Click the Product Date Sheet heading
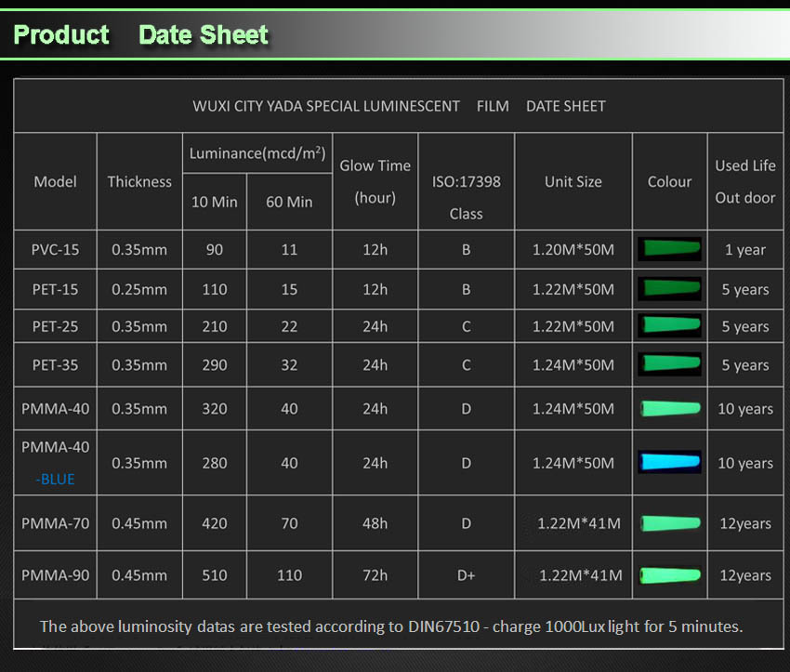 pos(141,35)
